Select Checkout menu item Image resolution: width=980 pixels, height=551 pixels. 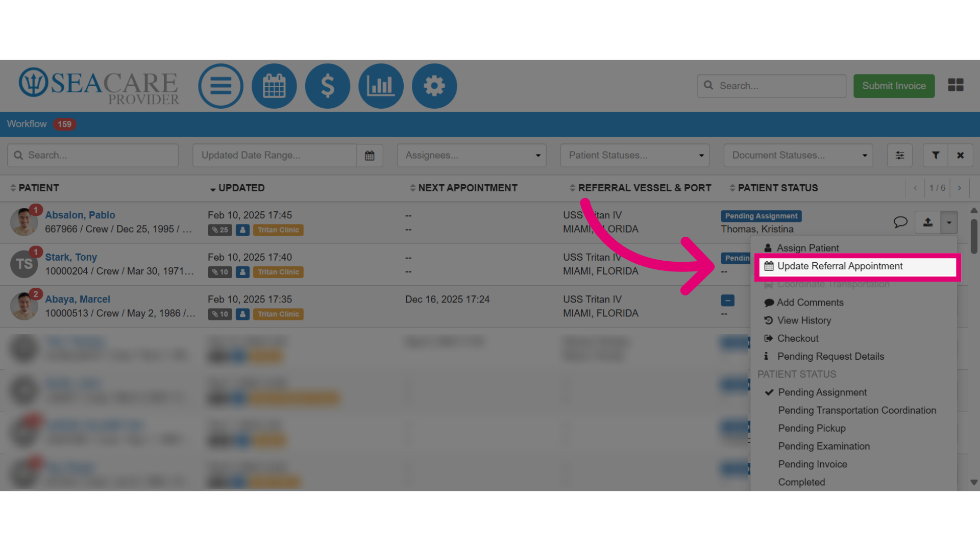click(x=853, y=338)
